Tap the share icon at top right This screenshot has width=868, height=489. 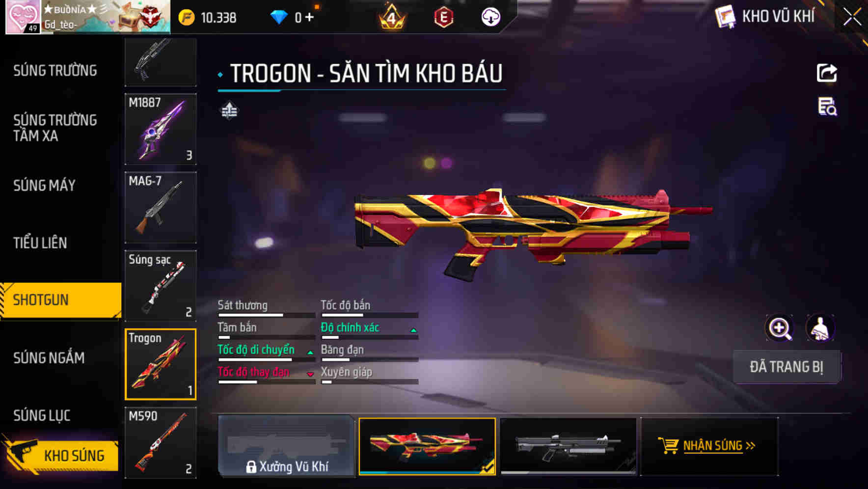(827, 73)
